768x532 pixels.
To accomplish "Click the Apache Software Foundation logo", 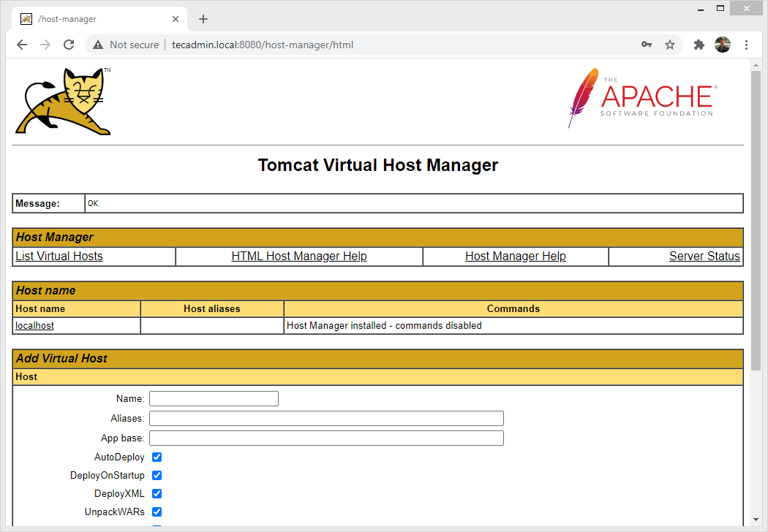I will coord(643,98).
